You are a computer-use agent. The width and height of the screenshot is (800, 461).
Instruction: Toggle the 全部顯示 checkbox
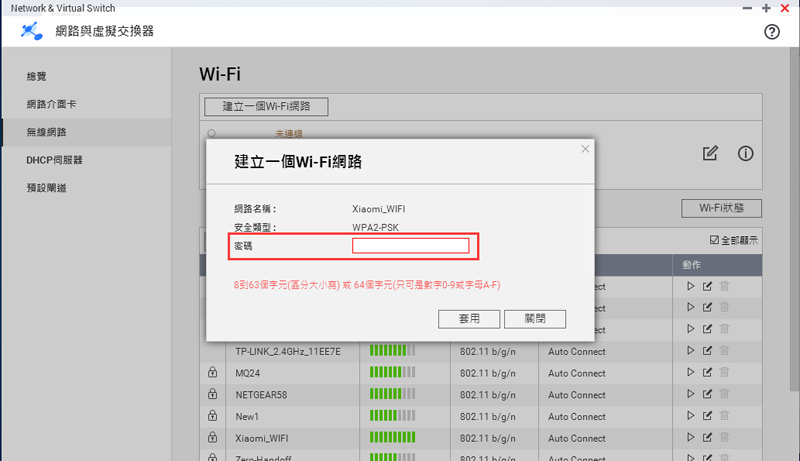coord(712,240)
